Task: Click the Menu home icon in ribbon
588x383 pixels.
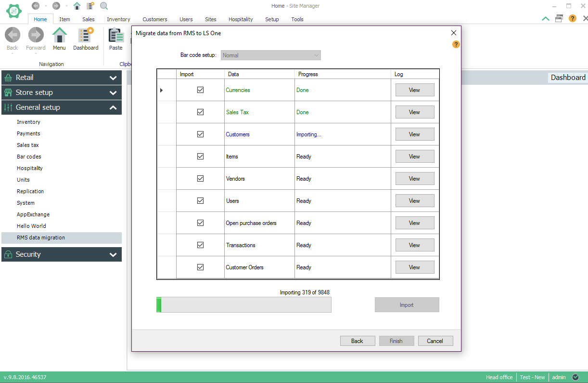Action: [59, 36]
